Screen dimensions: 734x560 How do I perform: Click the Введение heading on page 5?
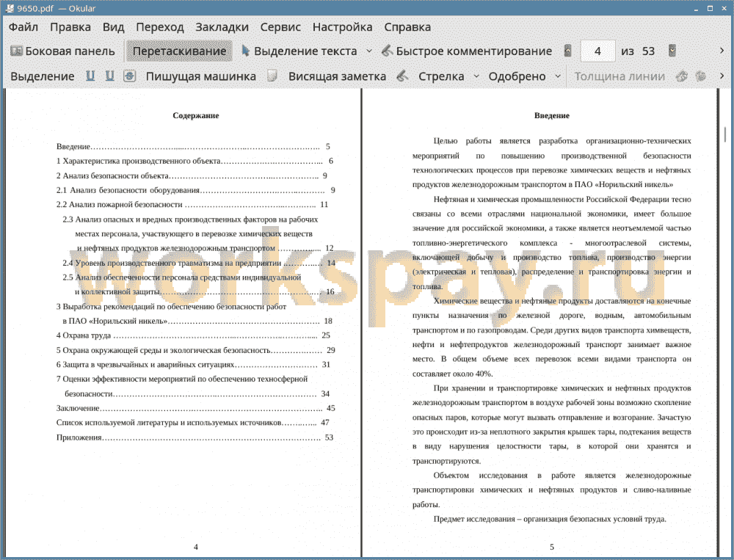pos(551,115)
